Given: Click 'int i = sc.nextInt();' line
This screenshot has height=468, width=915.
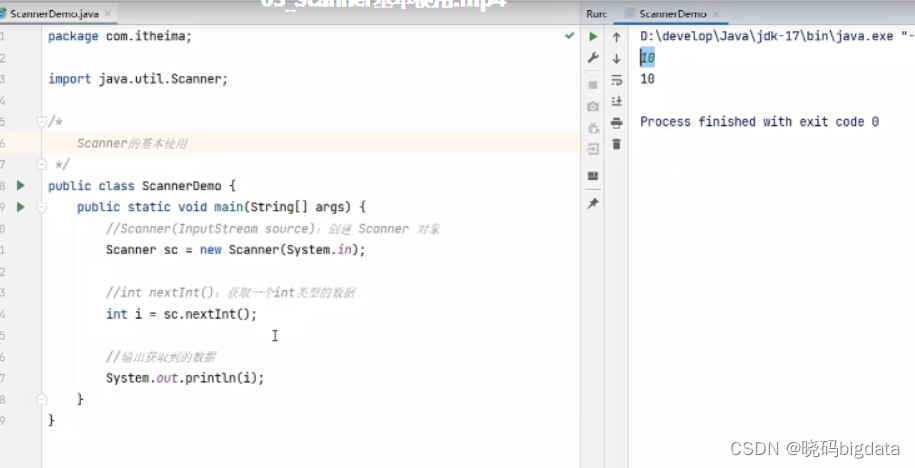Looking at the screenshot, I should [x=181, y=314].
